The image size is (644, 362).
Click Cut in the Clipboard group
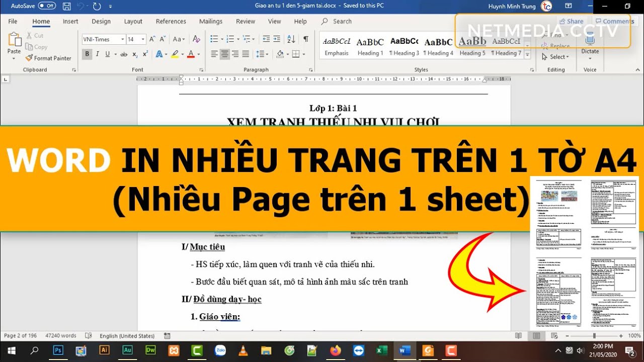[35, 36]
